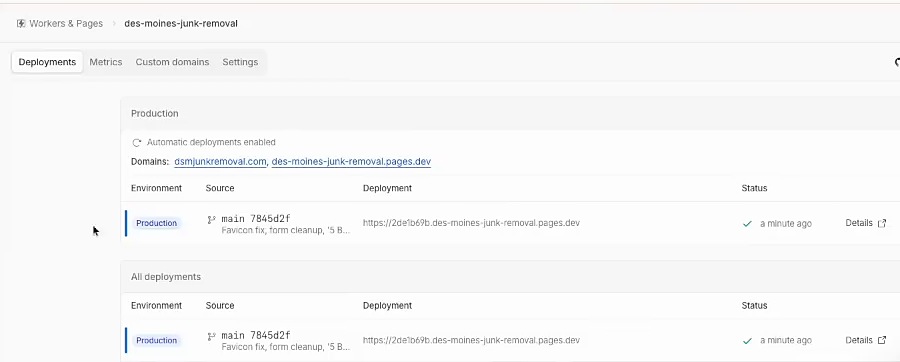The image size is (900, 362).
Task: Click the success checkmark in the Production section row
Action: tap(747, 224)
